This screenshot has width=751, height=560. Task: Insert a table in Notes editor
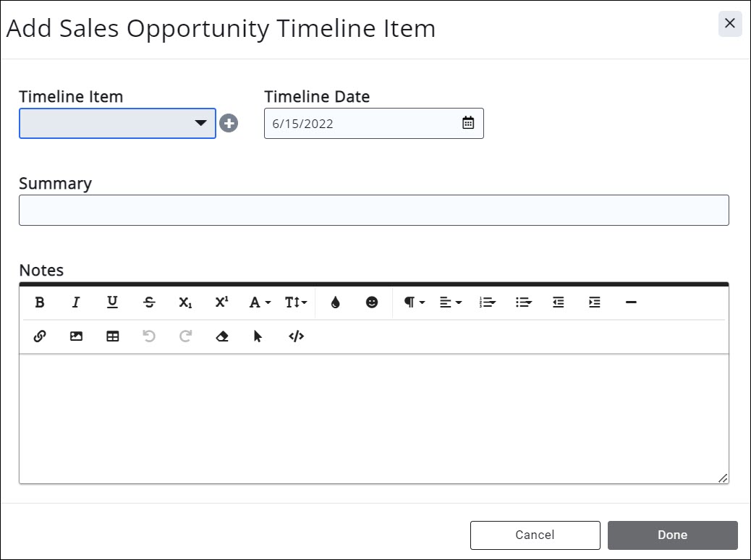click(x=112, y=336)
